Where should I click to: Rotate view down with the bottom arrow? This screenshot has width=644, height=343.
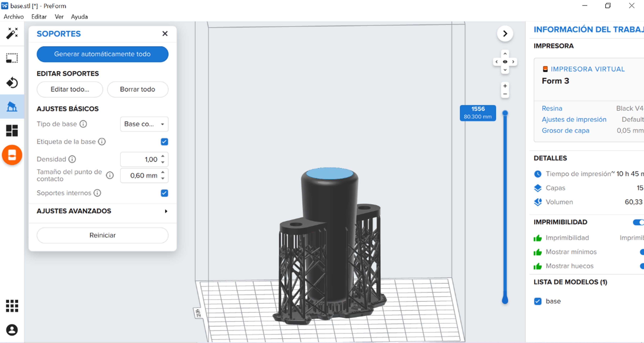[x=505, y=70]
